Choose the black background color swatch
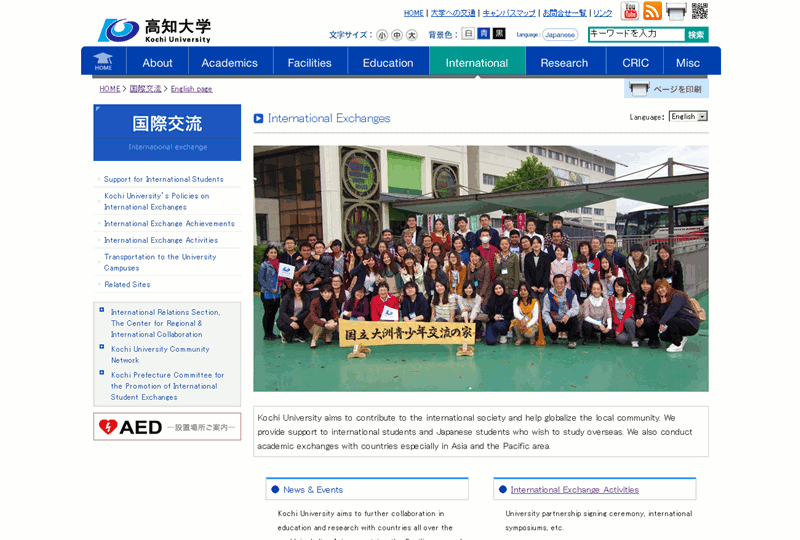This screenshot has width=800, height=540. tap(499, 34)
